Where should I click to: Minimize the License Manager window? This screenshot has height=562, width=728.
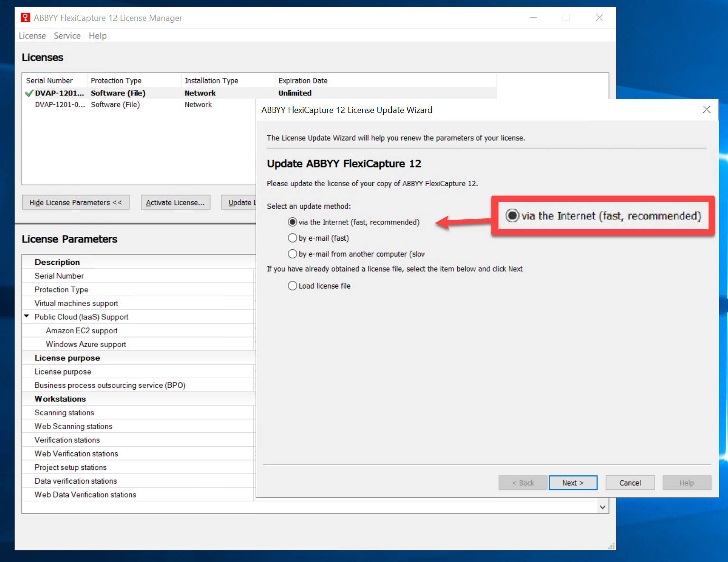pyautogui.click(x=534, y=18)
